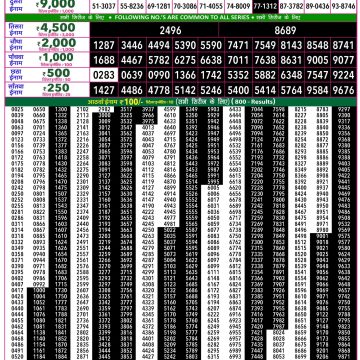Click highlighted number 0283 in ₹500 row
The height and width of the screenshot is (360, 360).
click(104, 75)
